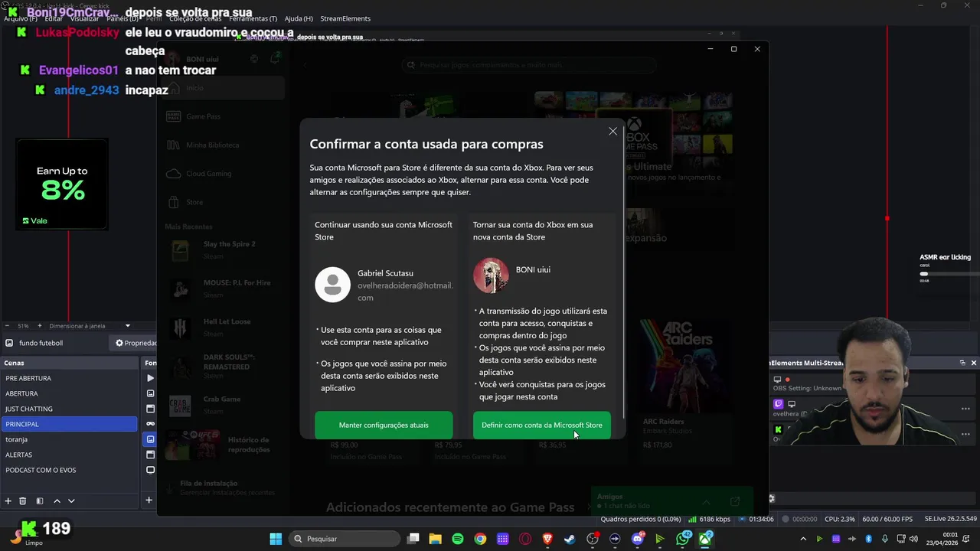Click Definir como conta da Microsoft Store
Viewport: 980px width, 551px height.
click(541, 425)
